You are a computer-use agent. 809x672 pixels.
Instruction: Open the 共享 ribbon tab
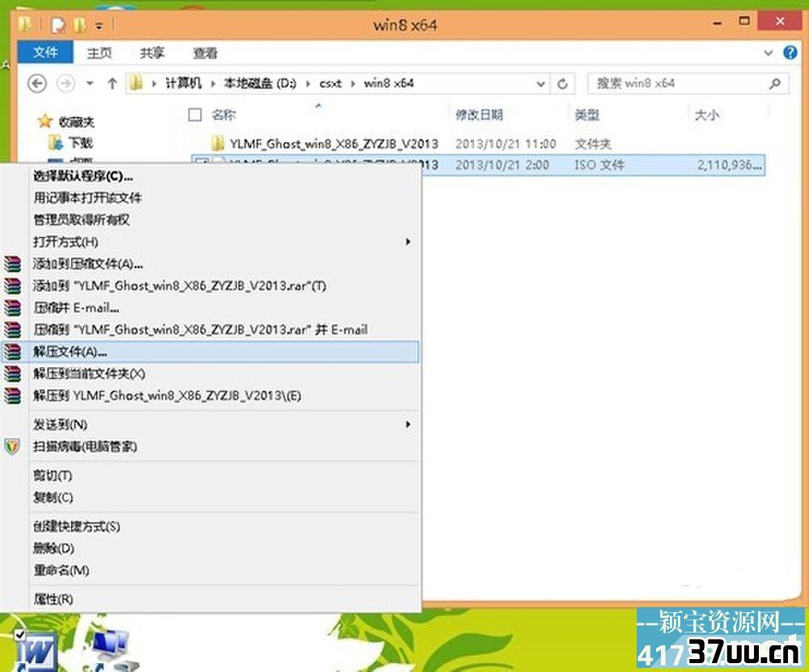pyautogui.click(x=152, y=53)
